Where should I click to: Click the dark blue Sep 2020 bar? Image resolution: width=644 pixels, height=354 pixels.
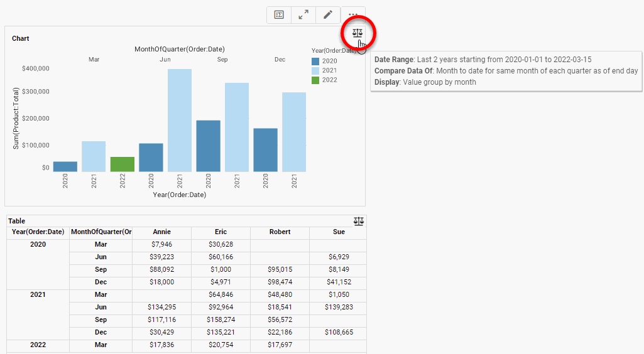[x=208, y=146]
